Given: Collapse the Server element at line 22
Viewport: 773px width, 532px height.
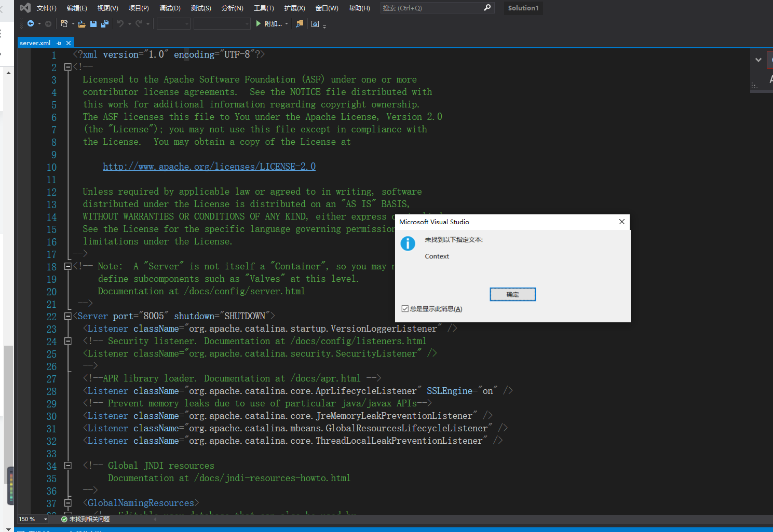Looking at the screenshot, I should point(67,316).
